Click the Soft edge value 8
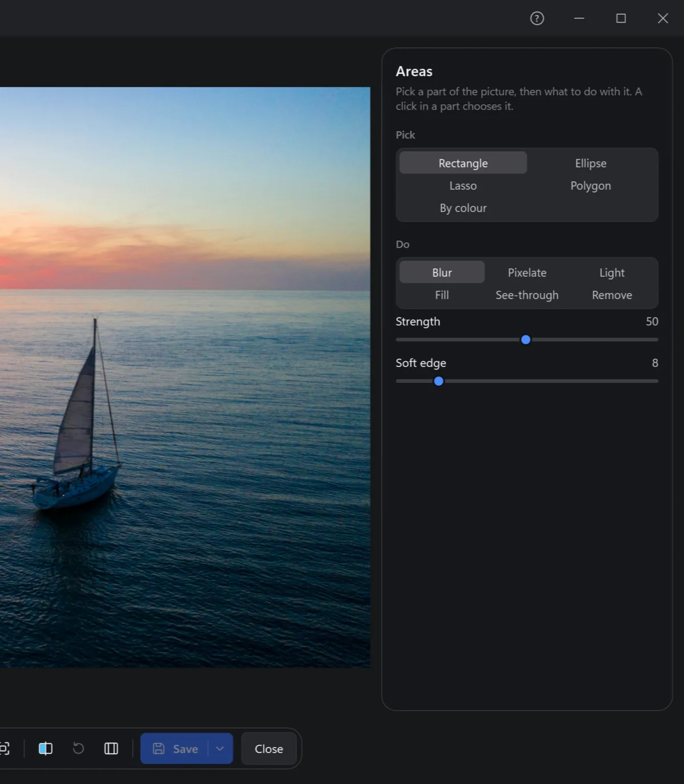Viewport: 684px width, 784px height. [655, 363]
